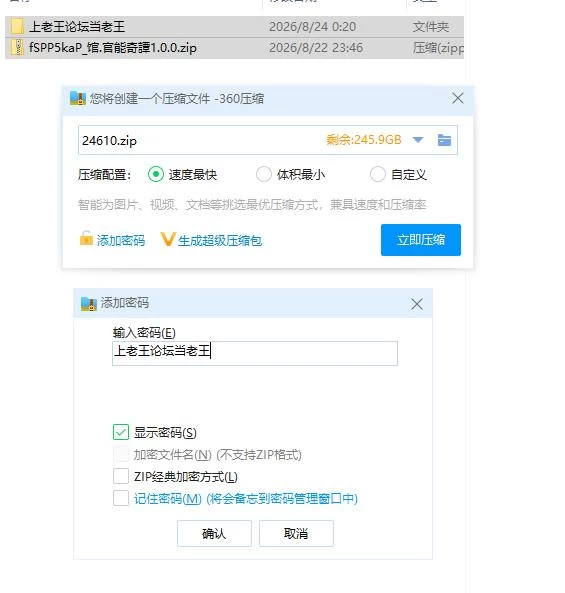
Task: Click the 取消 button
Action: pos(296,533)
